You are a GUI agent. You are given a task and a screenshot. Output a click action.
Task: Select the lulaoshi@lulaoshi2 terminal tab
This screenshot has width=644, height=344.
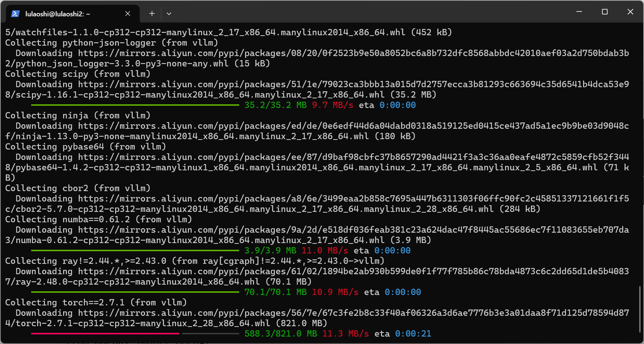click(73, 14)
